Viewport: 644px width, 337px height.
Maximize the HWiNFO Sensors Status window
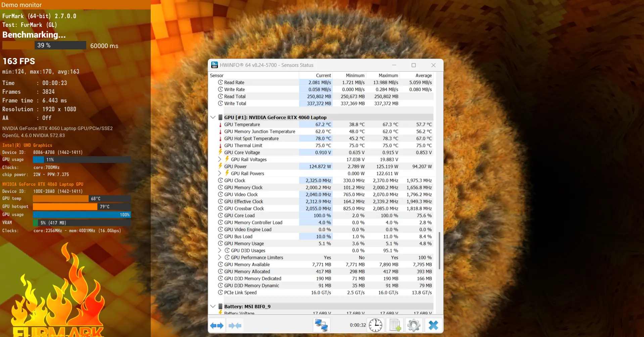pyautogui.click(x=414, y=65)
